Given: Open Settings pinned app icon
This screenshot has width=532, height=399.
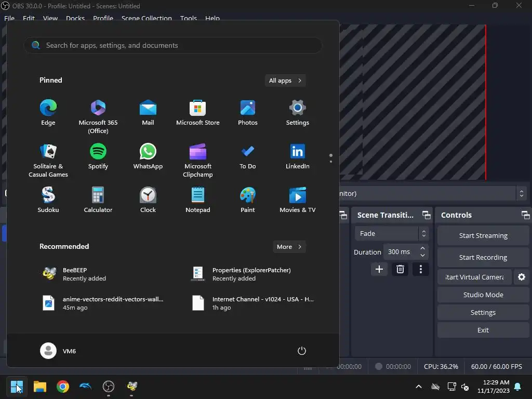Looking at the screenshot, I should [x=298, y=113].
